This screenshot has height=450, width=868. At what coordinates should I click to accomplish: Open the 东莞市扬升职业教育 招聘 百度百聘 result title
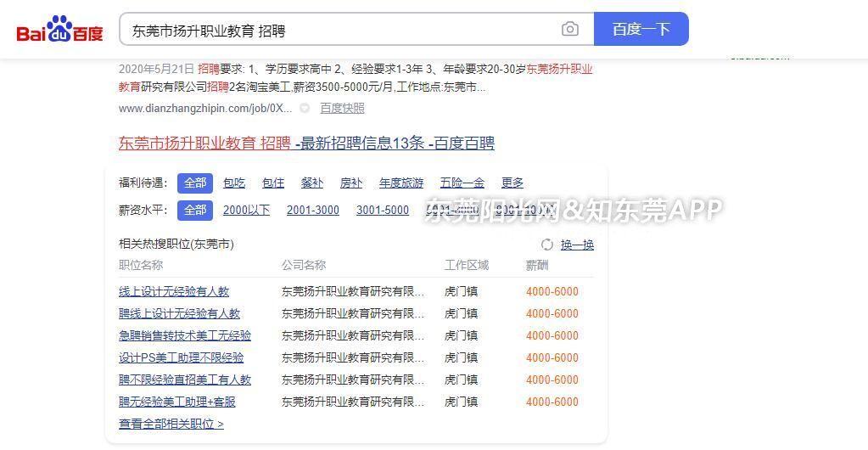(306, 143)
